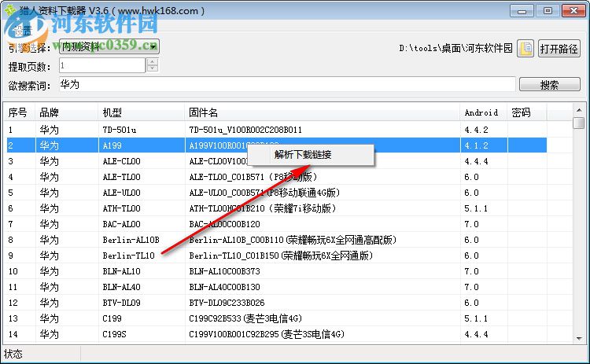Close the 猎人资料下载器 window
The width and height of the screenshot is (590, 364).
click(573, 11)
